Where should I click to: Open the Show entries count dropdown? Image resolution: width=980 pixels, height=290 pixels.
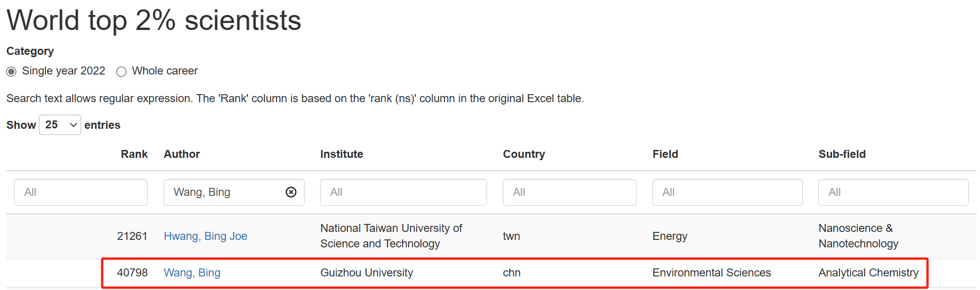(x=60, y=125)
